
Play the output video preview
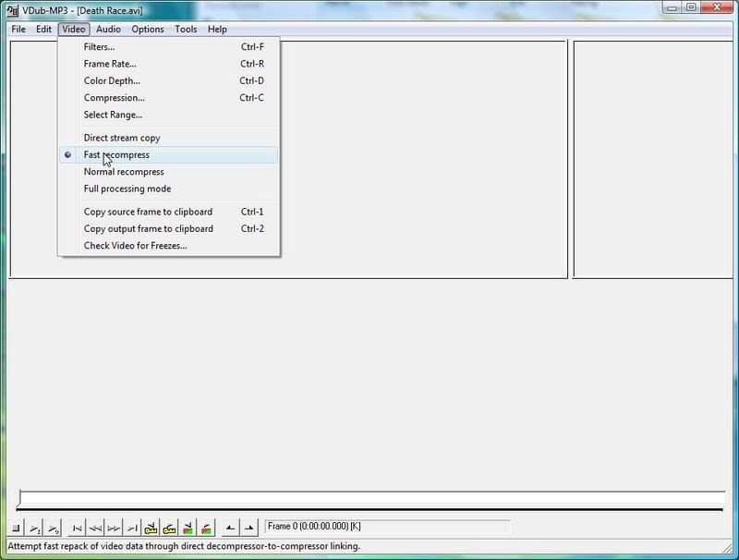(x=54, y=528)
